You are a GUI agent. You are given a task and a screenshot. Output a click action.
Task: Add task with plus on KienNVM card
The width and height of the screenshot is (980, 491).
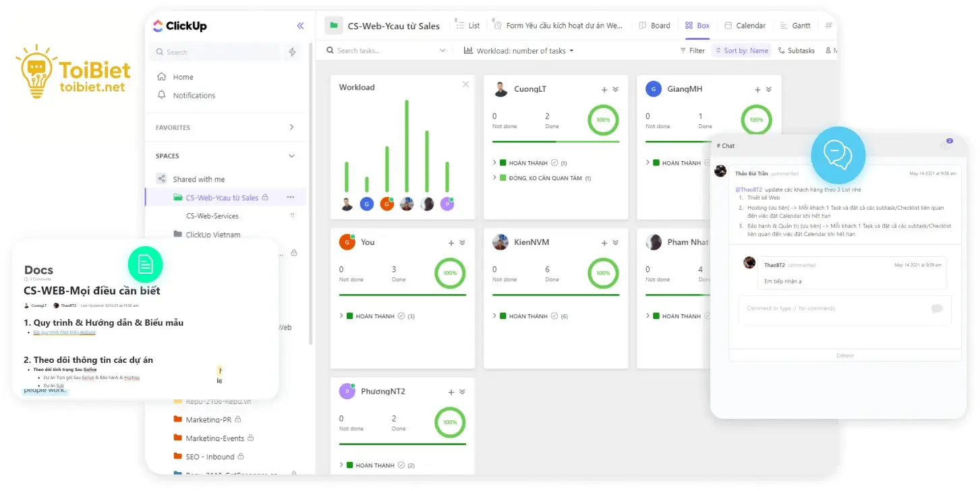tap(604, 243)
